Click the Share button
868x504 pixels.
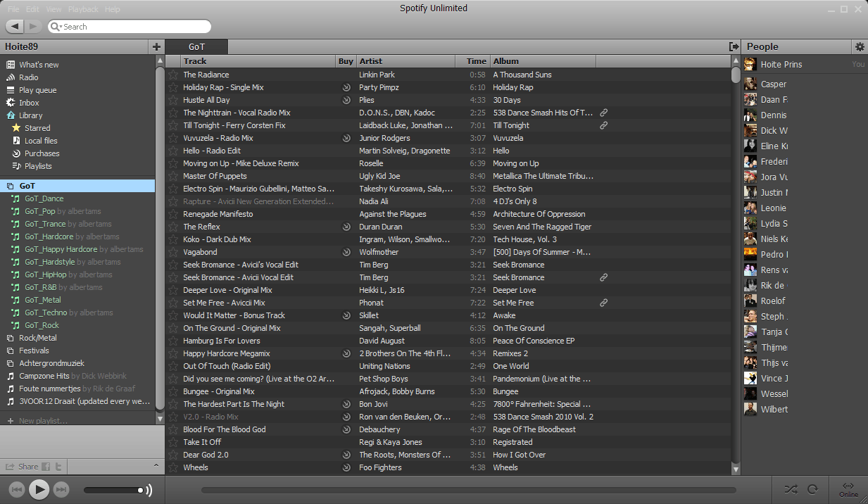[x=22, y=466]
